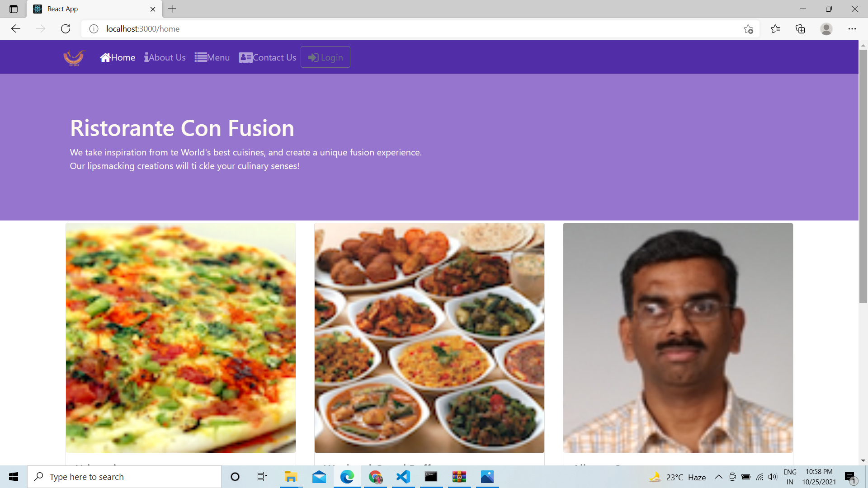This screenshot has height=488, width=868.
Task: Click the pizza dish card image
Action: click(x=181, y=338)
